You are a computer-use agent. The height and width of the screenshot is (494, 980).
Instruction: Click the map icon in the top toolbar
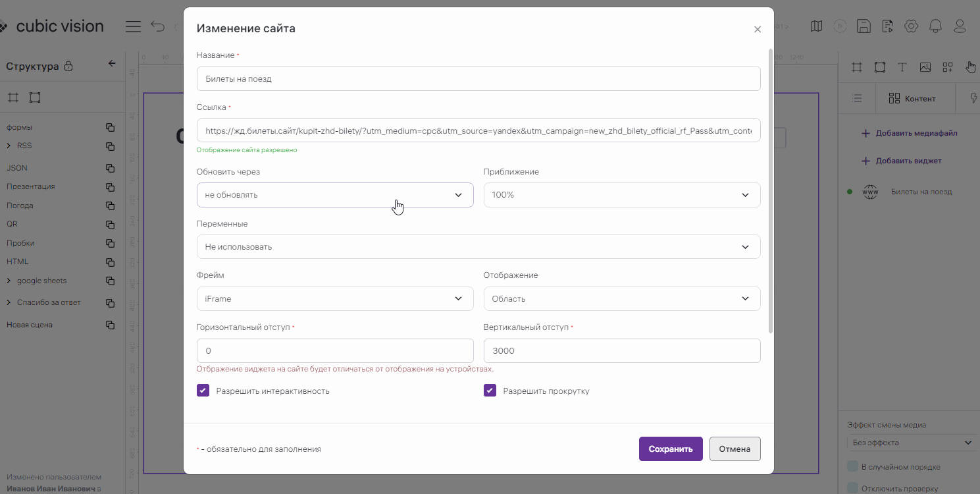pyautogui.click(x=817, y=26)
